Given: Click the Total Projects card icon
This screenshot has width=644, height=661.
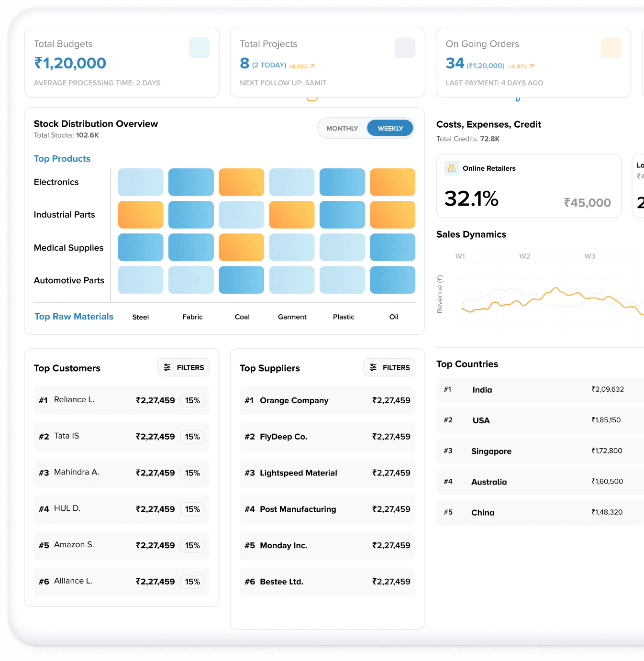Looking at the screenshot, I should point(405,47).
